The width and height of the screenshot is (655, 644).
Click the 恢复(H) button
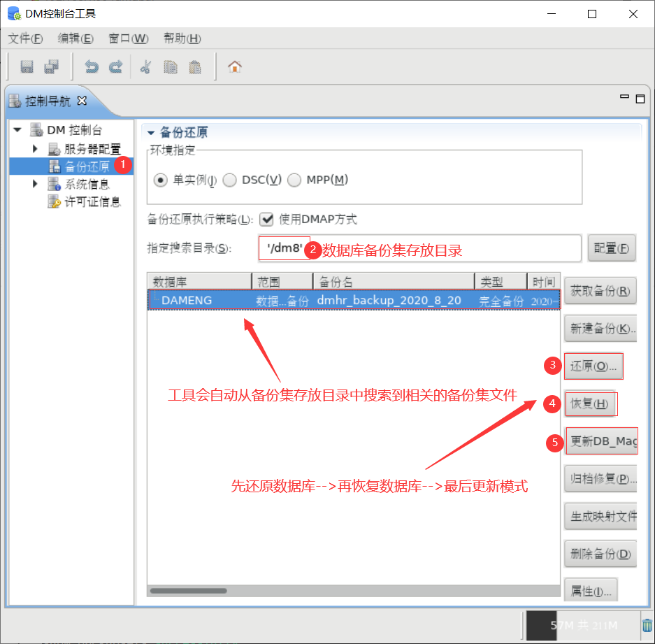click(x=590, y=403)
